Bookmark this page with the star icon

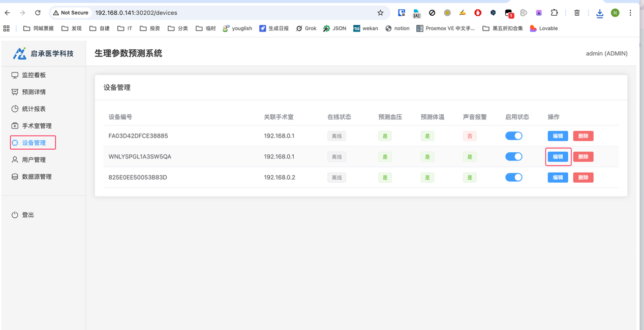(380, 13)
